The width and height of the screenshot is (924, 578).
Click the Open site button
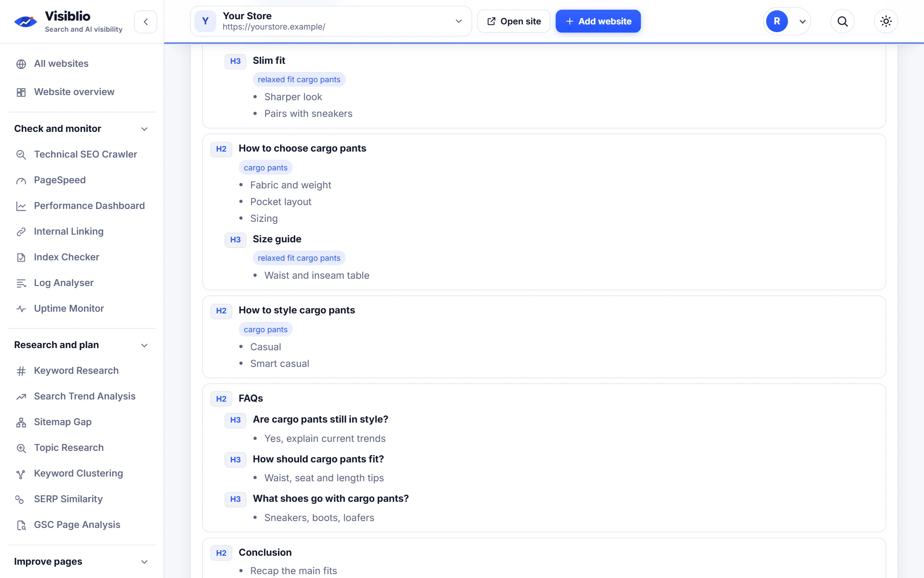(x=514, y=21)
